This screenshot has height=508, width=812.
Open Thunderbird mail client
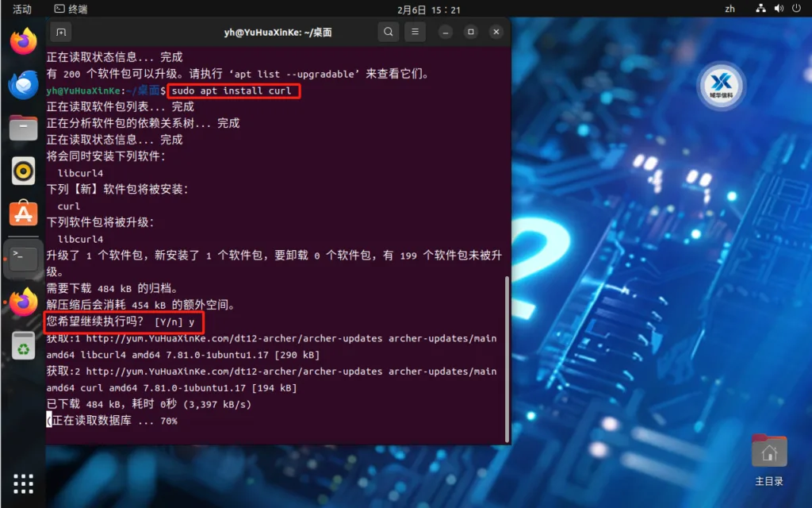coord(23,84)
